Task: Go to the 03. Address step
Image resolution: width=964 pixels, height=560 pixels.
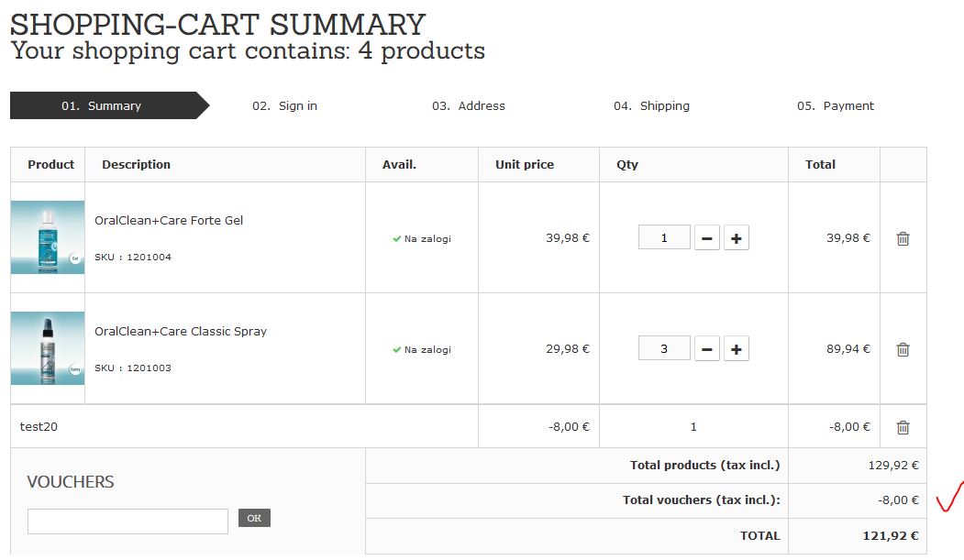Action: [469, 106]
